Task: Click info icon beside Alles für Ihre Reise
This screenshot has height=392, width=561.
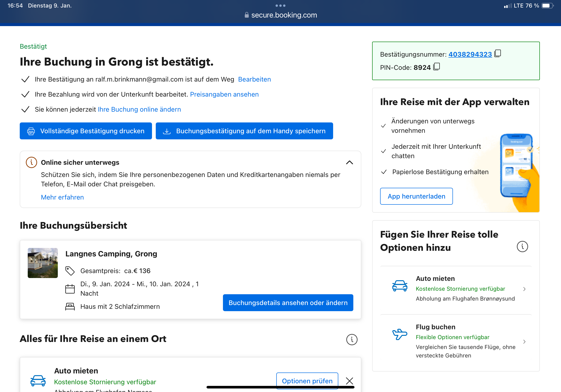Action: click(x=352, y=339)
